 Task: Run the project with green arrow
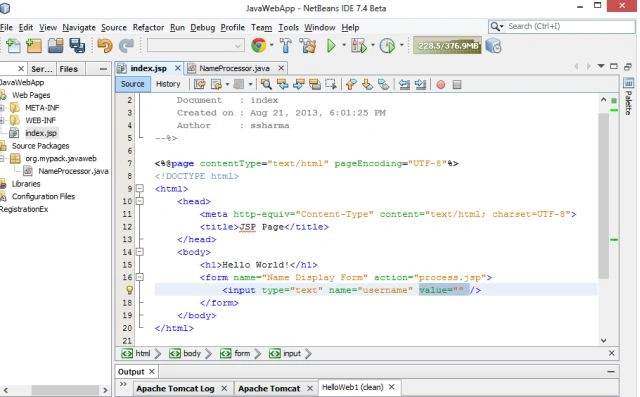[331, 45]
